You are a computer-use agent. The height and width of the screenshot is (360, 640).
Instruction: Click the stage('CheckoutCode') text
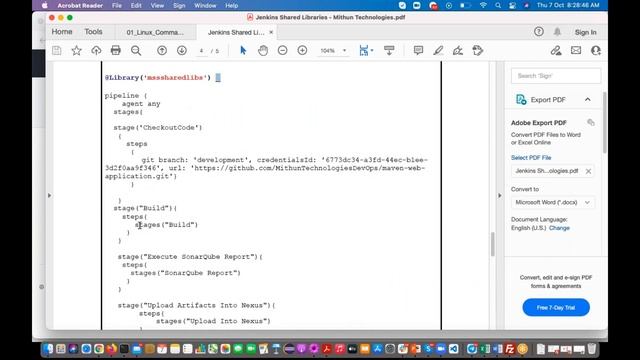coord(158,128)
